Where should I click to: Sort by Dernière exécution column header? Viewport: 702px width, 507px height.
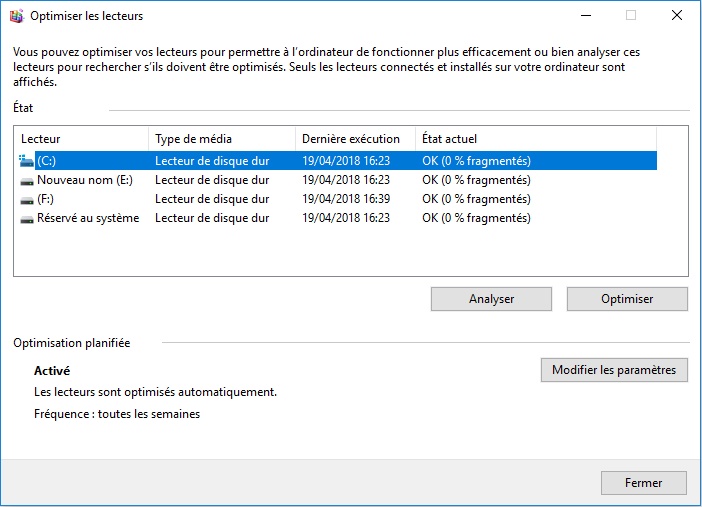355,139
